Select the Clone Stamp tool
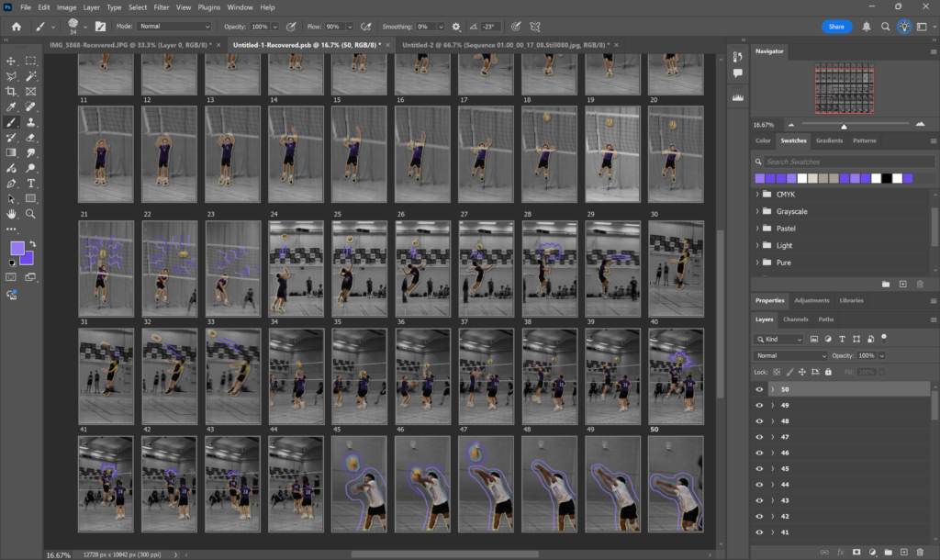This screenshot has width=940, height=560. tap(31, 121)
